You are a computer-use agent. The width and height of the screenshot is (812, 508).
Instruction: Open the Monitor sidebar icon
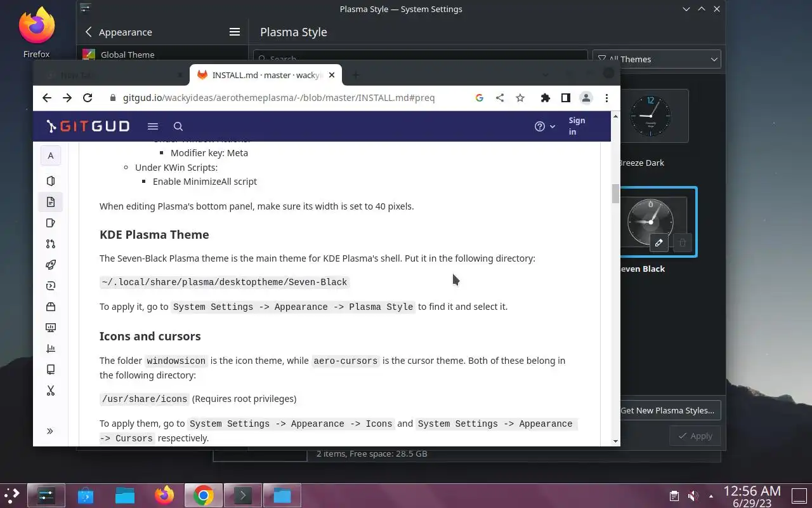(x=51, y=328)
